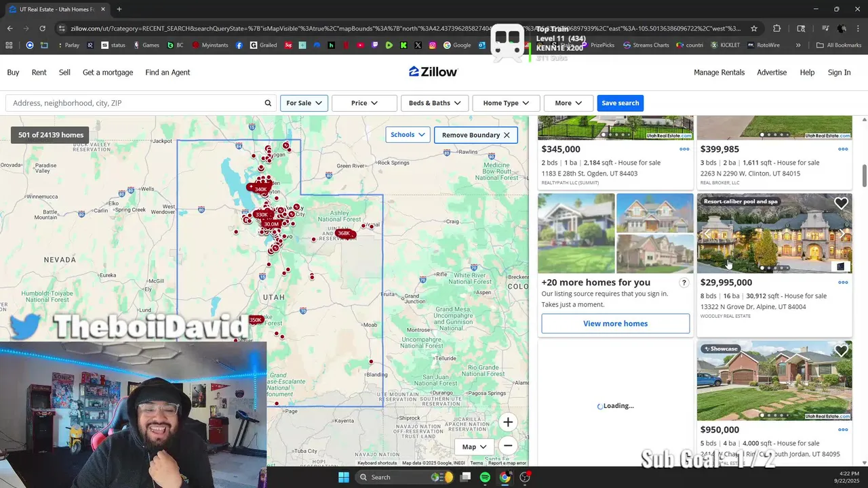The image size is (868, 488).
Task: Click the Zillow logo
Action: [433, 72]
